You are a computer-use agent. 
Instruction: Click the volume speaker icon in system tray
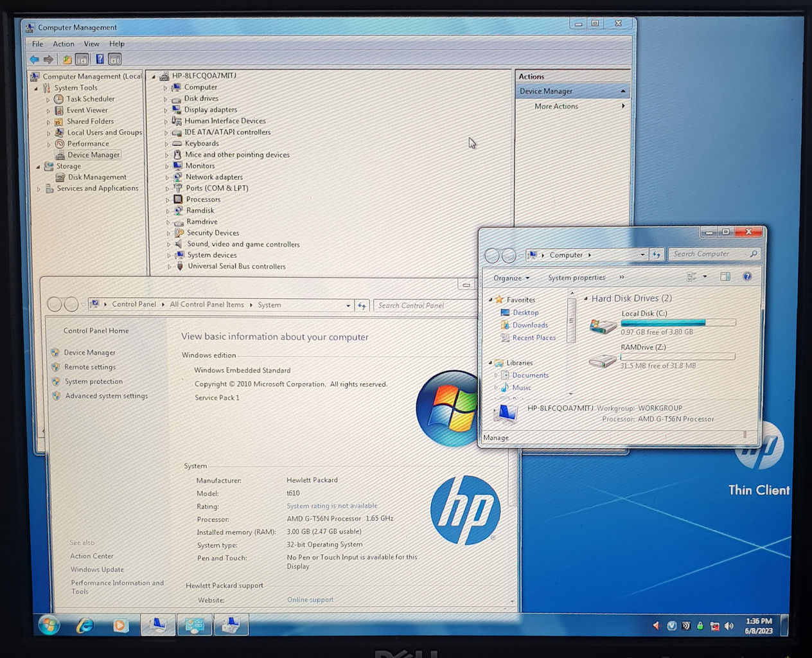pos(728,625)
